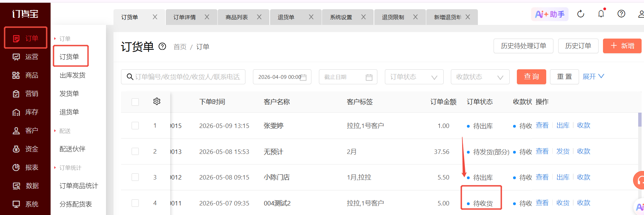Click the 订货宝 logo
The image size is (644, 215).
[x=25, y=14]
